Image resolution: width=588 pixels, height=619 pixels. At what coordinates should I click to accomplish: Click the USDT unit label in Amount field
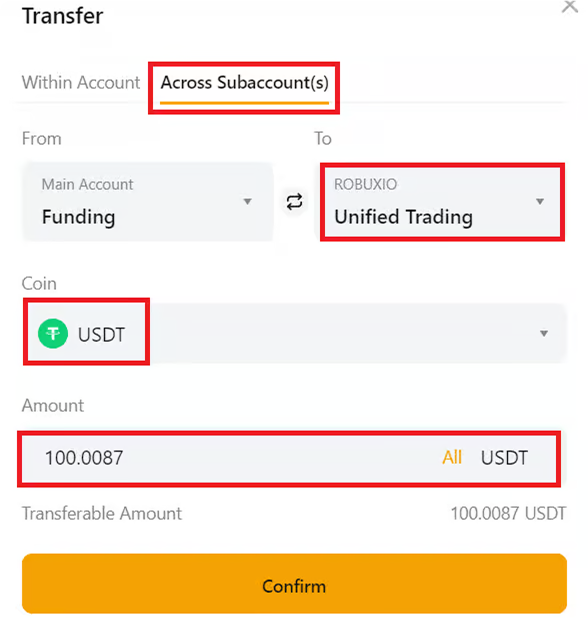[504, 458]
